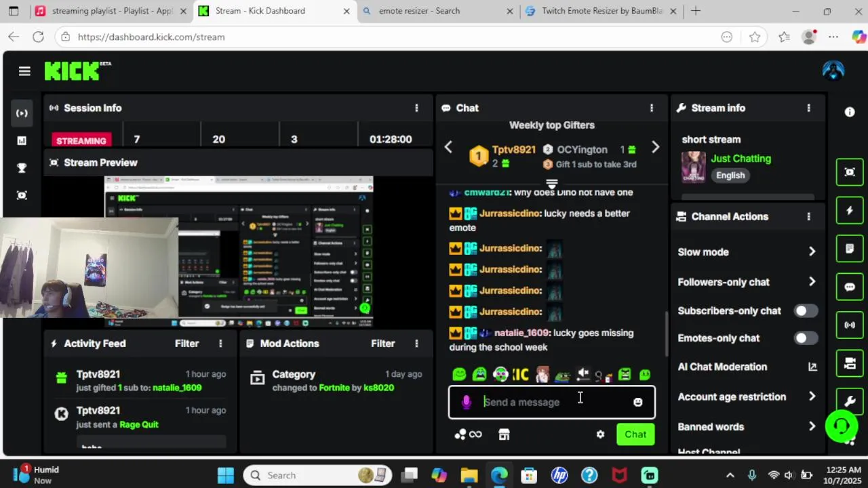Open Chat panel three-dot menu

coord(652,108)
